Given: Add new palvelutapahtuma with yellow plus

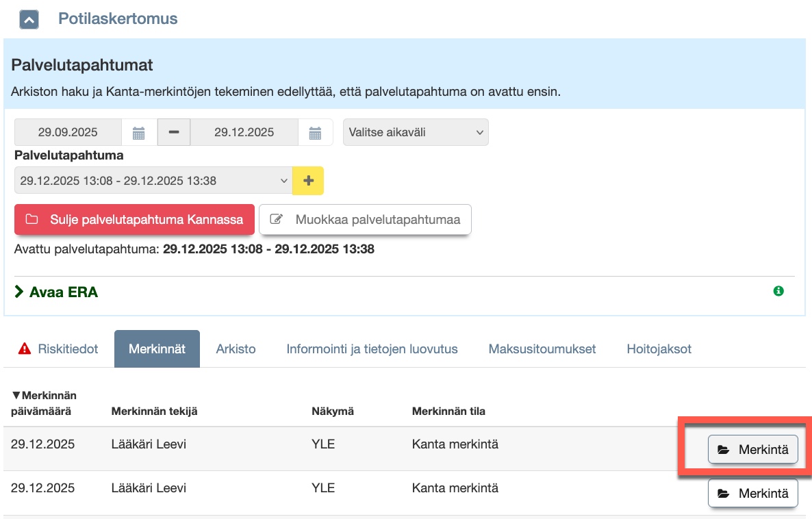Looking at the screenshot, I should (308, 181).
